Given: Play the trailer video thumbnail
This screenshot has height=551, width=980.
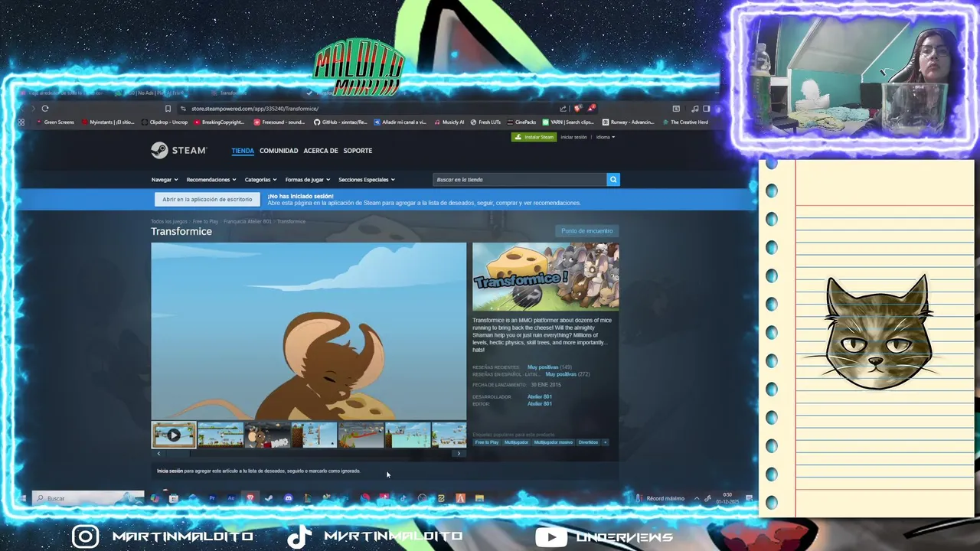Looking at the screenshot, I should pyautogui.click(x=174, y=435).
